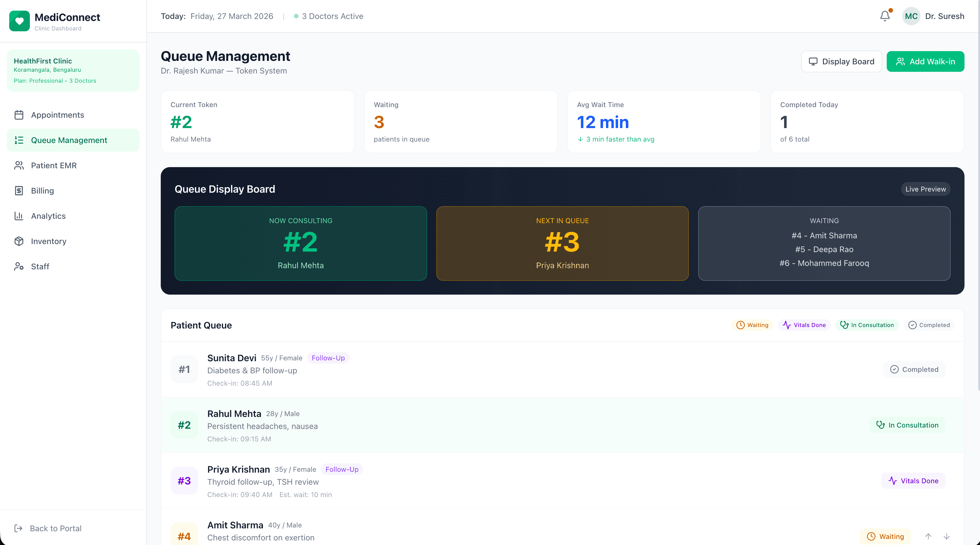Add a walk-in patient

925,61
